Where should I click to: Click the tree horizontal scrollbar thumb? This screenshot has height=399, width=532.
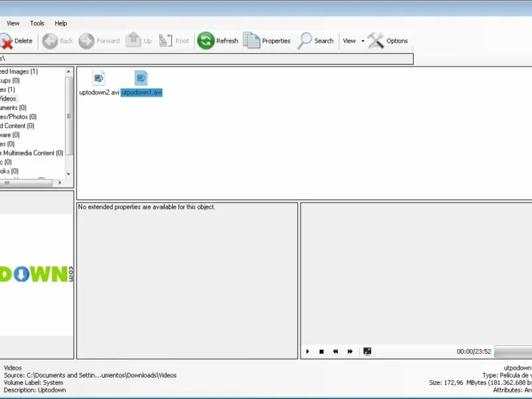click(26, 183)
